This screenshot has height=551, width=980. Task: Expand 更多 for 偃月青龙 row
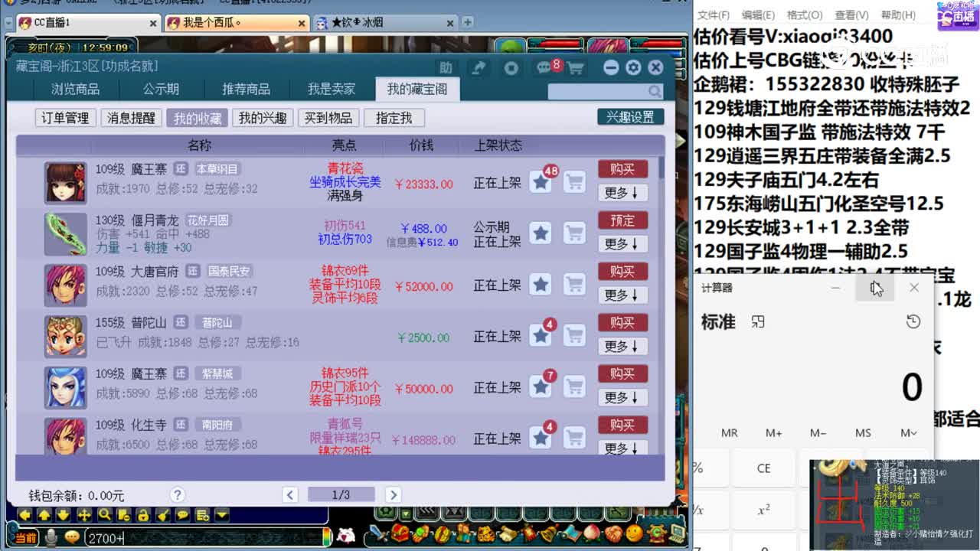tap(622, 243)
